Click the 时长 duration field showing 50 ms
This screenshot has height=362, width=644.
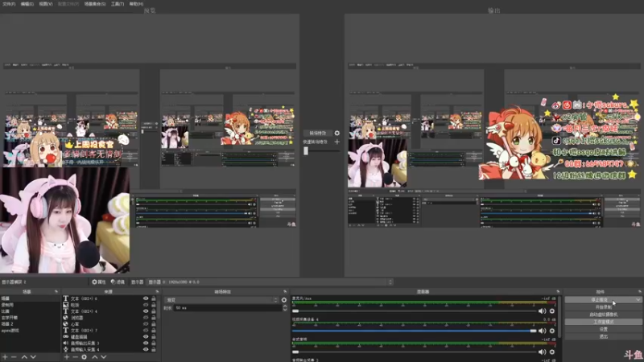tap(227, 308)
